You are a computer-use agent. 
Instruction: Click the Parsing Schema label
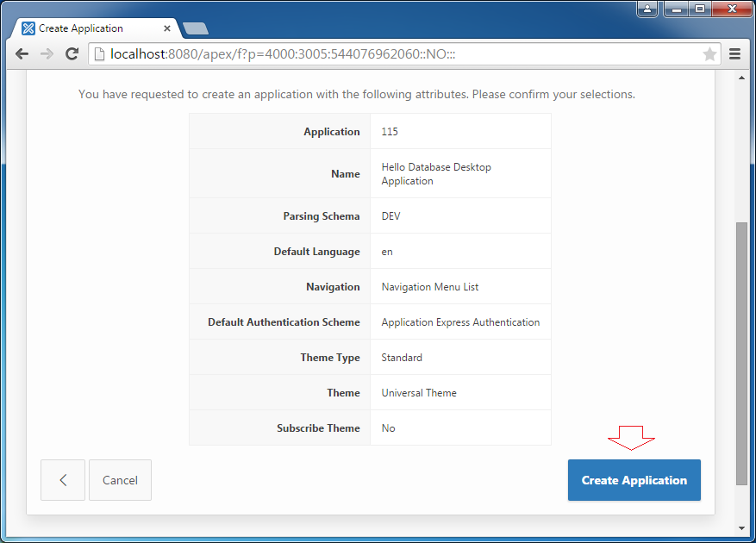[x=322, y=216]
